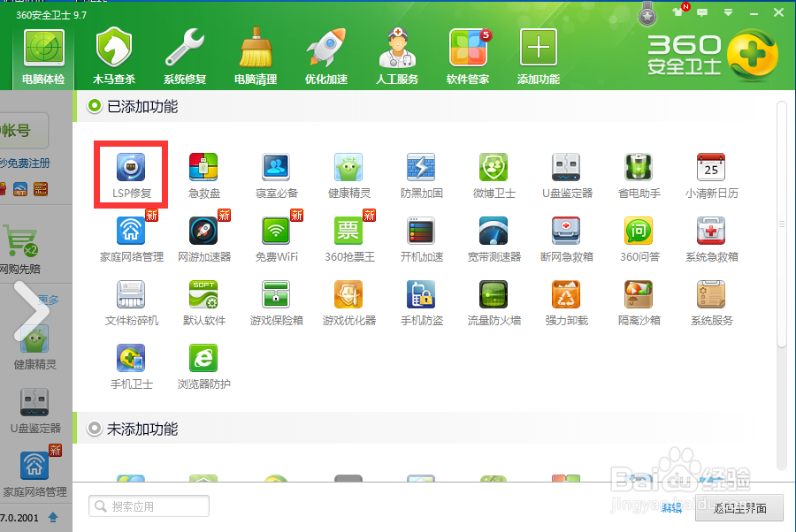Image resolution: width=796 pixels, height=532 pixels.
Task: Open the 木马查杀 tab
Action: coord(114,57)
